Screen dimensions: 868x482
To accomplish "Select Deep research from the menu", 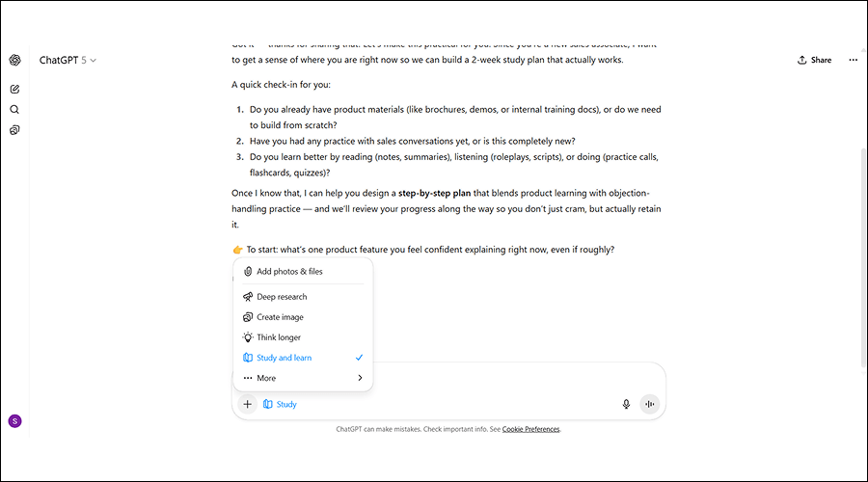I will 282,297.
